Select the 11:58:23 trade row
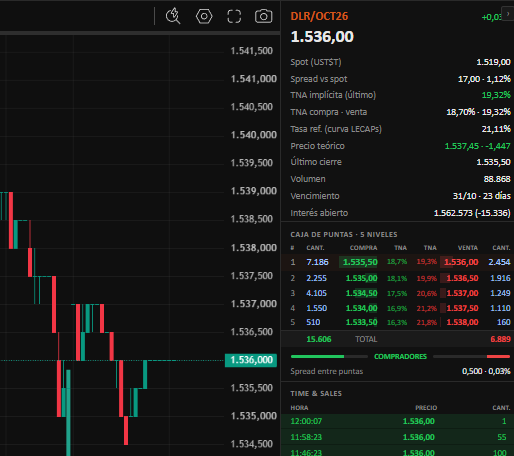Image resolution: width=514 pixels, height=456 pixels. tap(398, 437)
